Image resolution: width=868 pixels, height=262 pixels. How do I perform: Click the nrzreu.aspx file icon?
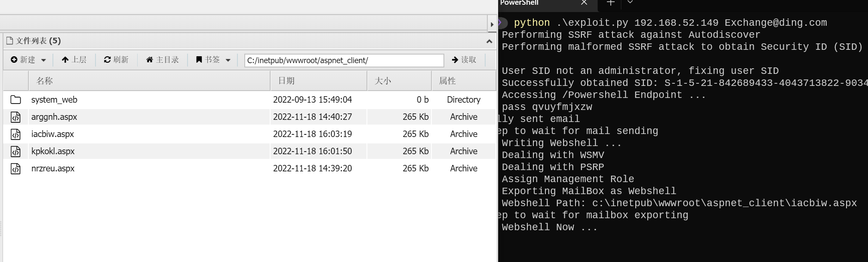pyautogui.click(x=15, y=168)
